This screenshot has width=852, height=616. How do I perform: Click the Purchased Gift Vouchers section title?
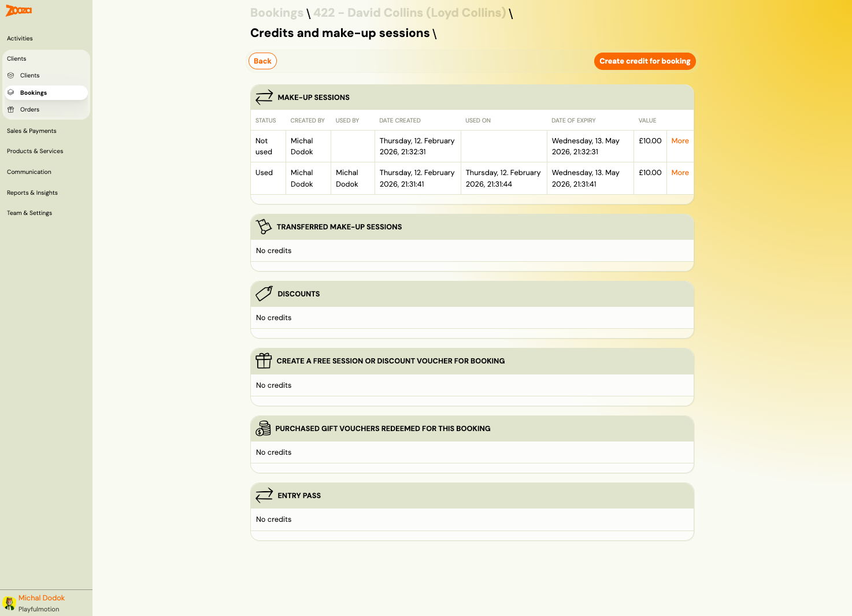click(383, 429)
